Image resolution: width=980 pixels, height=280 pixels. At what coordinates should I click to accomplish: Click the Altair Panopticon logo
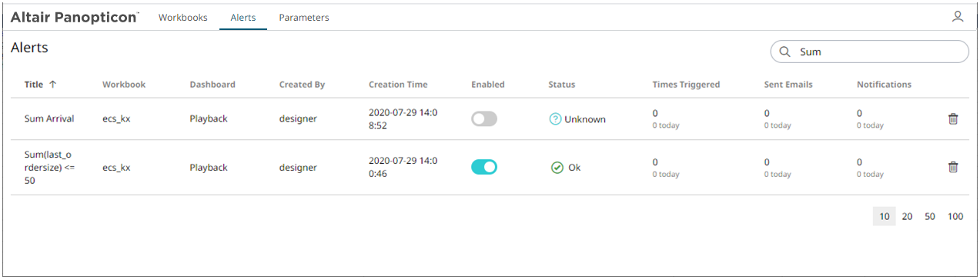(x=75, y=17)
